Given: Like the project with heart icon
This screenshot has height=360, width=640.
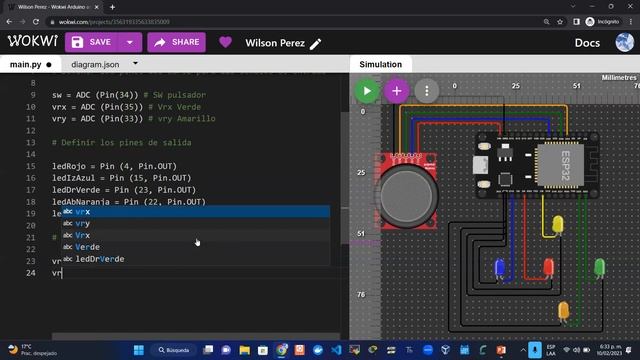Looking at the screenshot, I should pos(225,42).
